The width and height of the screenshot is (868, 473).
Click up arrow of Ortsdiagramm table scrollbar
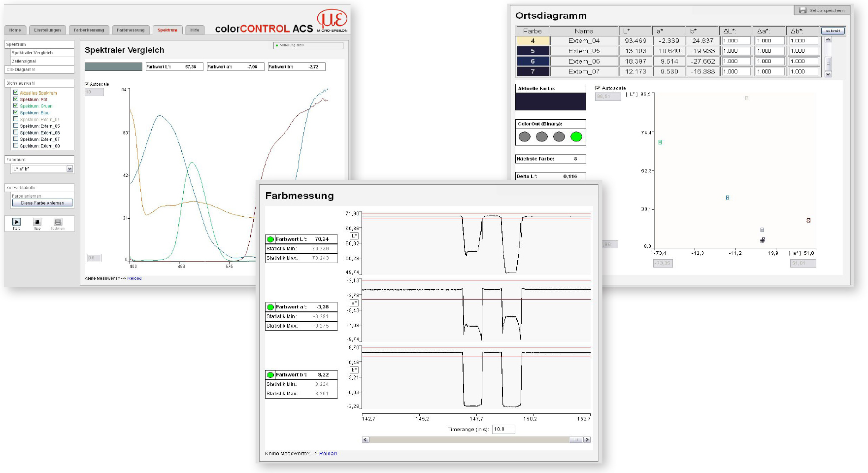point(828,39)
